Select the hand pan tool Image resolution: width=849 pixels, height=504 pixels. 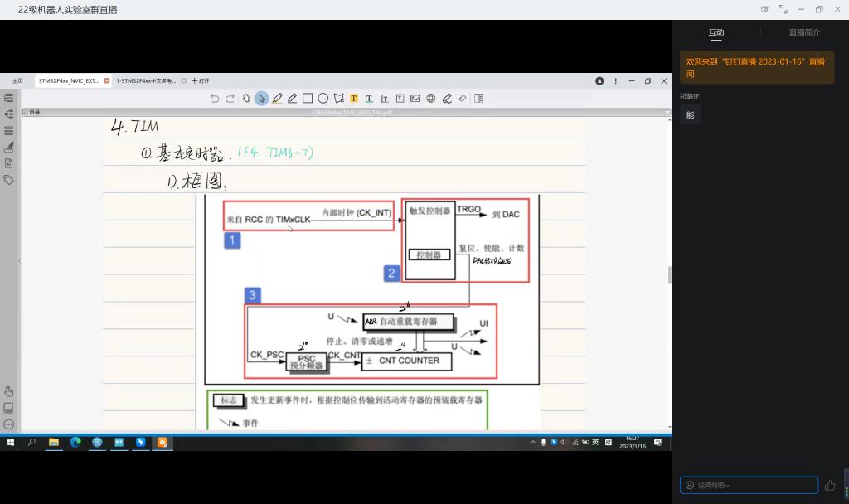pyautogui.click(x=246, y=98)
